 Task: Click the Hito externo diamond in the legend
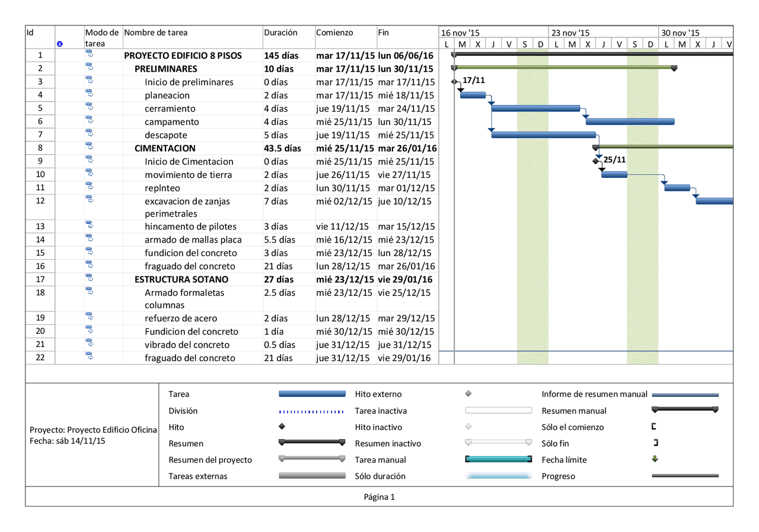point(469,393)
